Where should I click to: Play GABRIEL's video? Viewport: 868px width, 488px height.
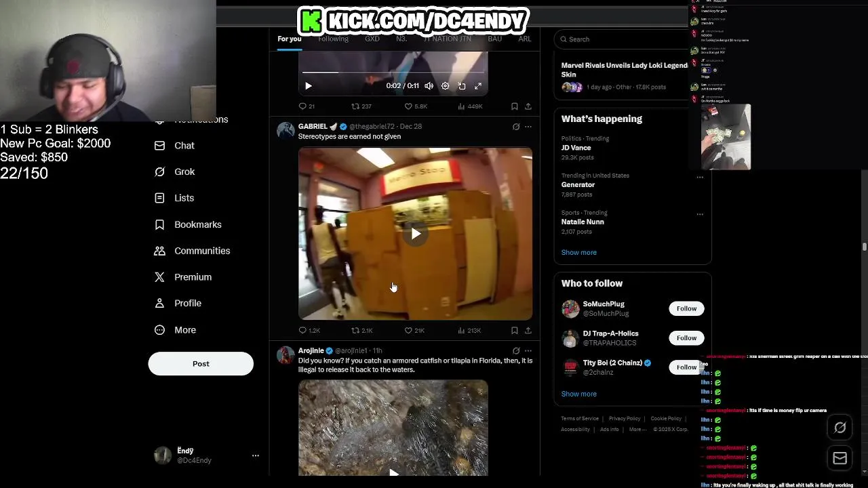point(416,234)
